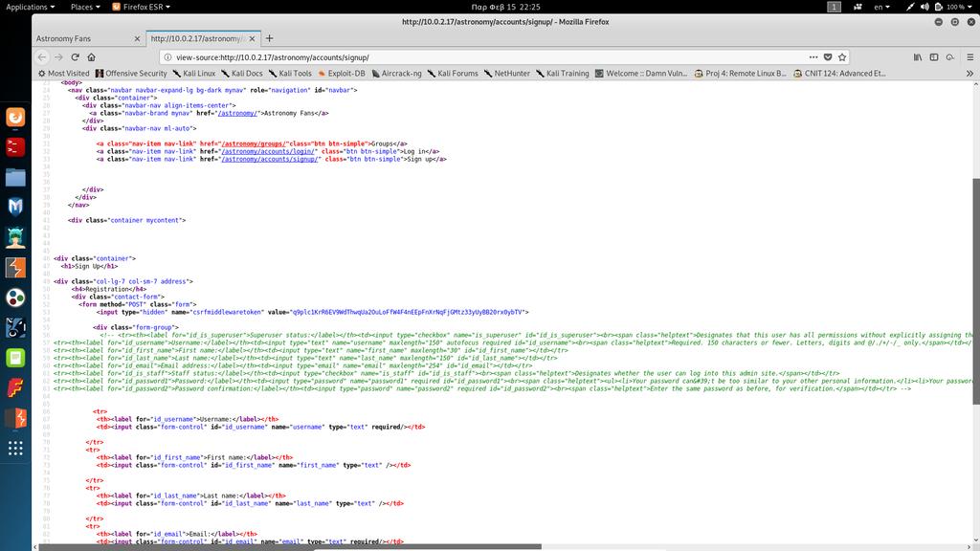Show all applications grid
The height and width of the screenshot is (551, 980).
coord(15,448)
